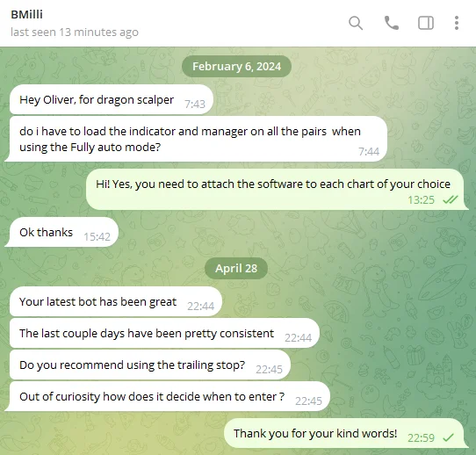The image size is (476, 455).
Task: Click the April 28 date badge
Action: click(x=236, y=268)
